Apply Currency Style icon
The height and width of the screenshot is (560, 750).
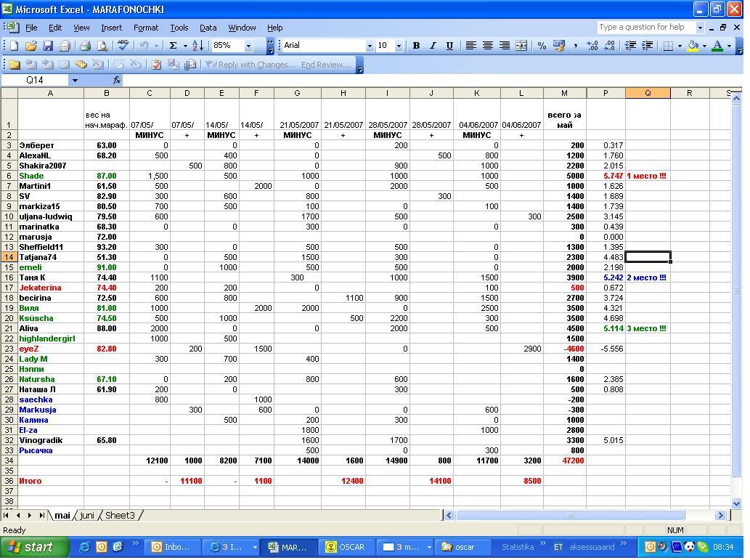point(558,46)
